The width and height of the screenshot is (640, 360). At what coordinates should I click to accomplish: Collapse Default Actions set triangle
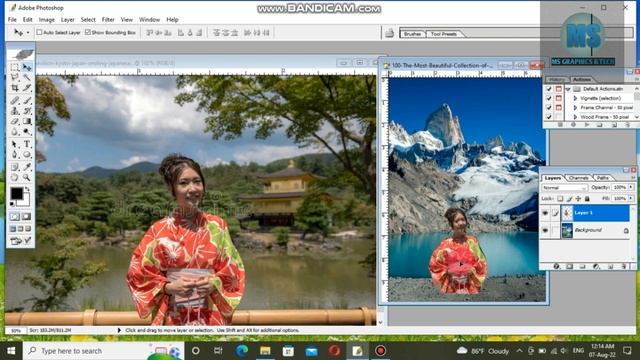point(568,89)
